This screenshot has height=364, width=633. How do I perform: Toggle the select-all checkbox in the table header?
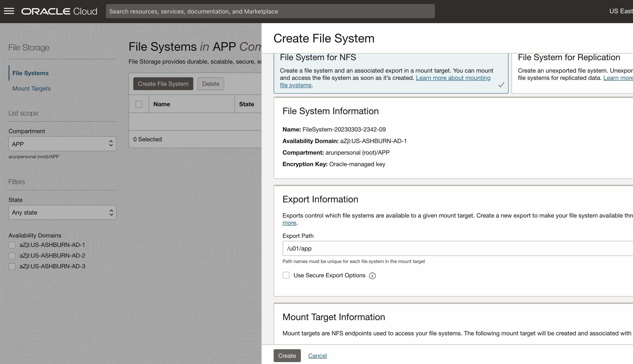(x=139, y=104)
